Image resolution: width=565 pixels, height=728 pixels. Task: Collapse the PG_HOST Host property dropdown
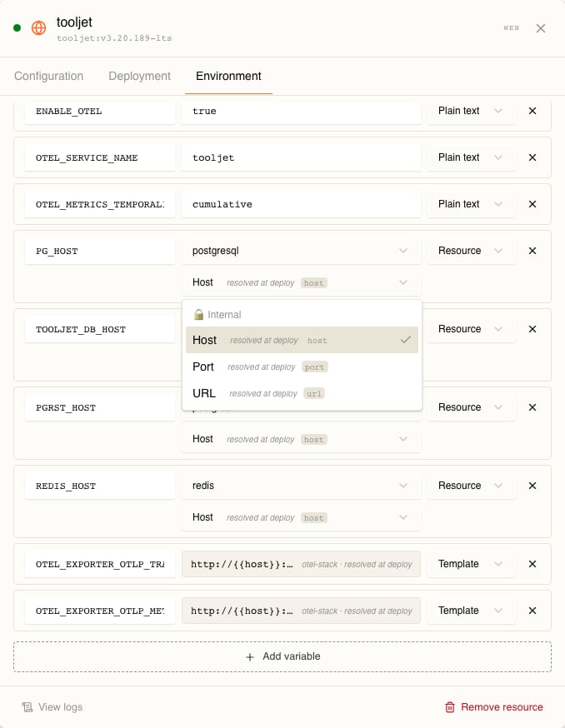pyautogui.click(x=301, y=282)
